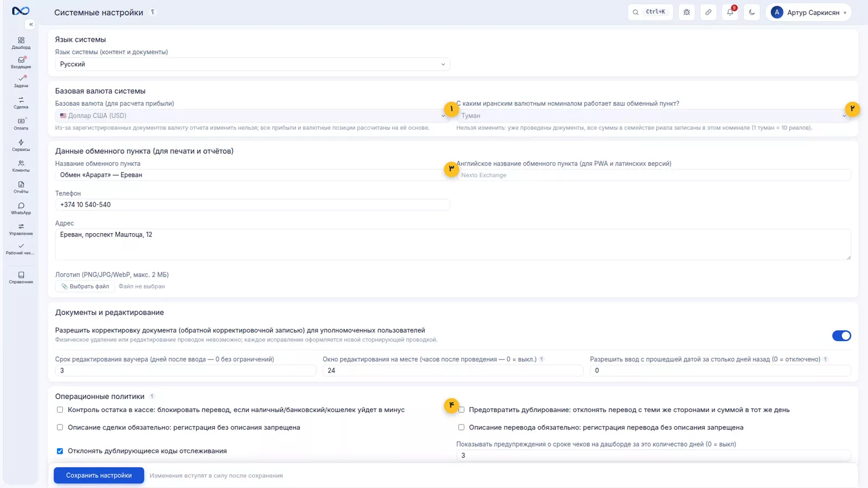Click the Адрес text area
The height and width of the screenshot is (488, 868).
(453, 244)
